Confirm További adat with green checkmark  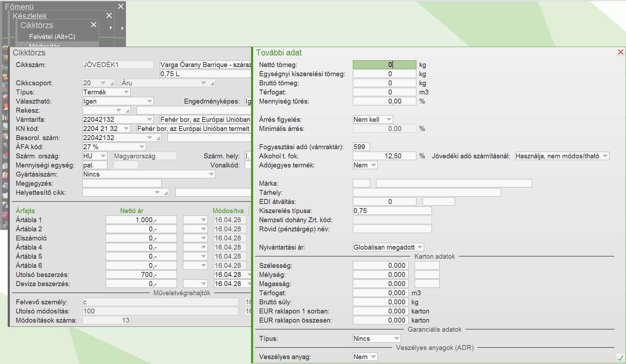(x=620, y=358)
